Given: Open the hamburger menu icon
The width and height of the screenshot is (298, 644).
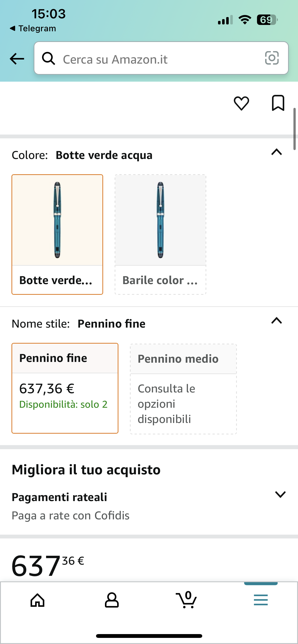Looking at the screenshot, I should [x=261, y=600].
